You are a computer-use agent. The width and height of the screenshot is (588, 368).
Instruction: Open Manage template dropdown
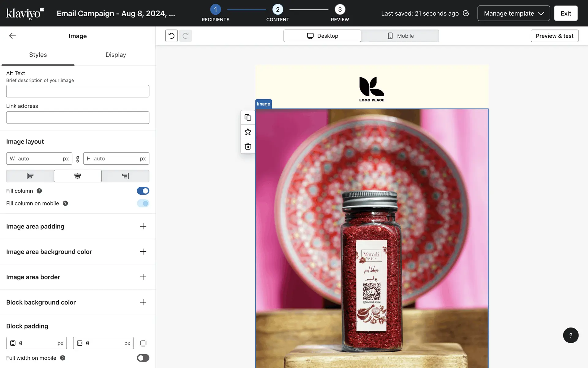pos(514,13)
